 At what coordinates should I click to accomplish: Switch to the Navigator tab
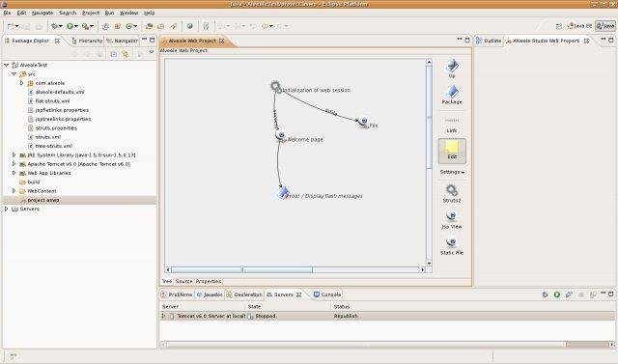click(x=123, y=41)
